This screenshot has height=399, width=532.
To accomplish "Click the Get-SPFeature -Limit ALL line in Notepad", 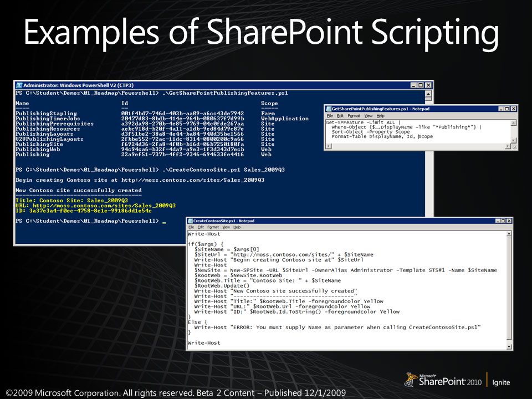I will click(x=364, y=122).
